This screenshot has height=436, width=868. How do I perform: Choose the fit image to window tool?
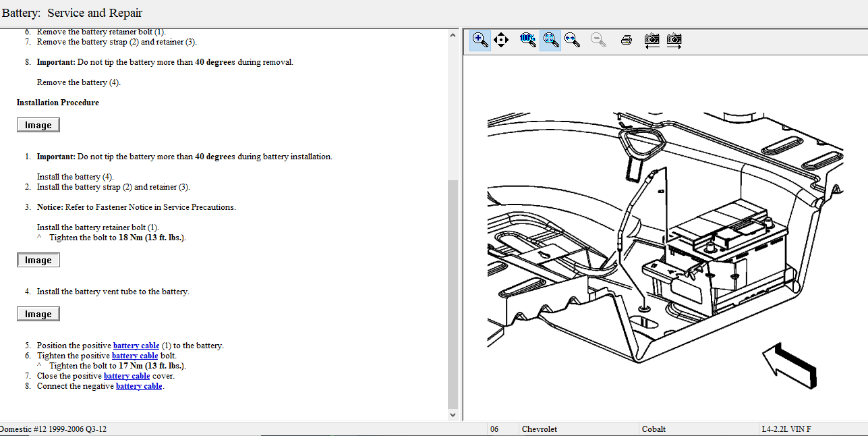[x=550, y=40]
